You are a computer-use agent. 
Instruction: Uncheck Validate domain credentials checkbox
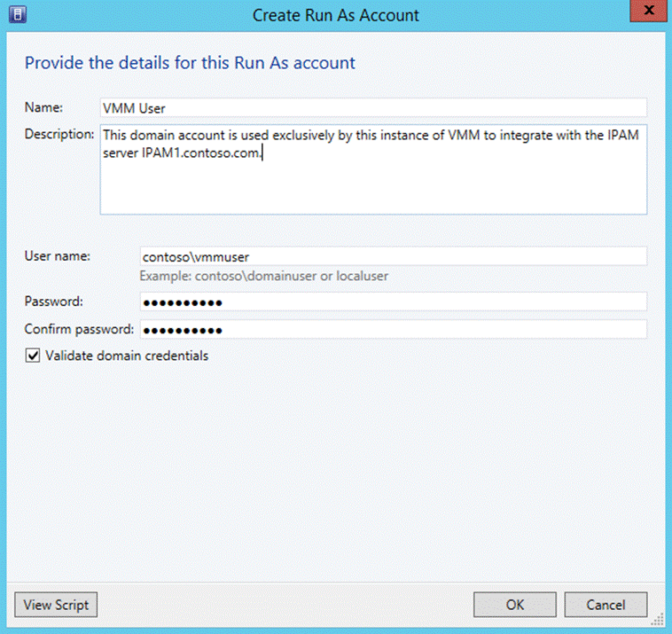point(33,356)
